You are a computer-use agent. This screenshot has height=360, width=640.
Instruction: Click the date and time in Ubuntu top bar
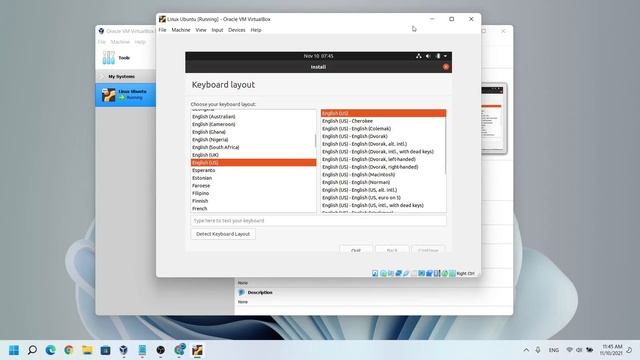pyautogui.click(x=318, y=56)
